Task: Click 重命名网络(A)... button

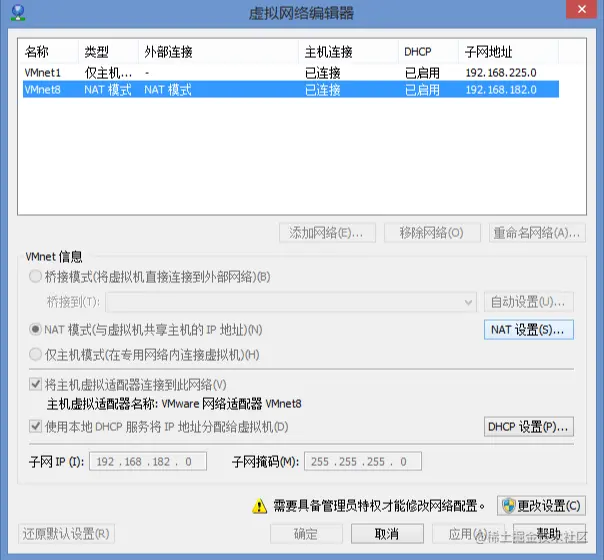Action: click(x=537, y=233)
